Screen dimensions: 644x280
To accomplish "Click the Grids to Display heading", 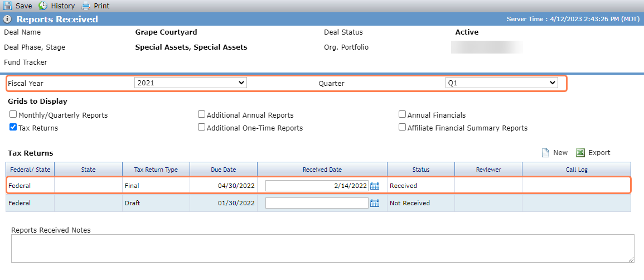I will [x=37, y=101].
